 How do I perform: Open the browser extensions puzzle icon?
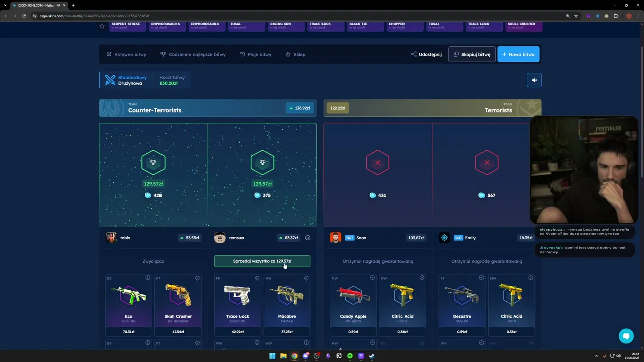[615, 16]
